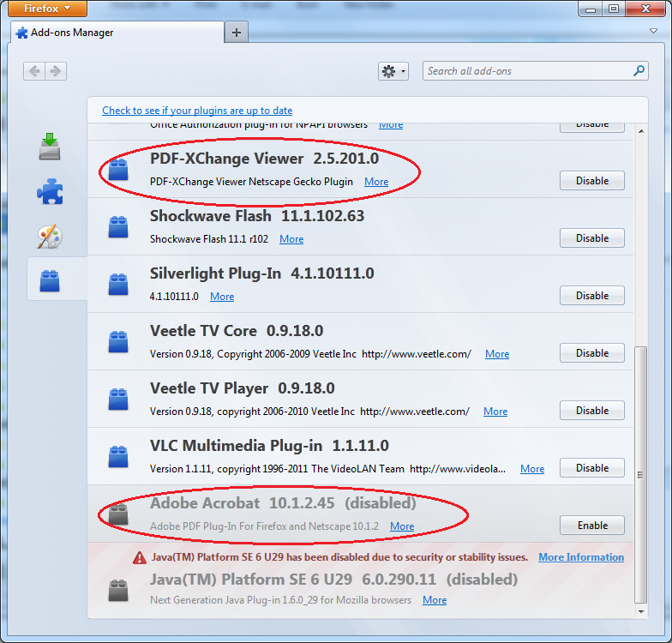Click the Veetle TV Core plugin icon

tap(118, 341)
